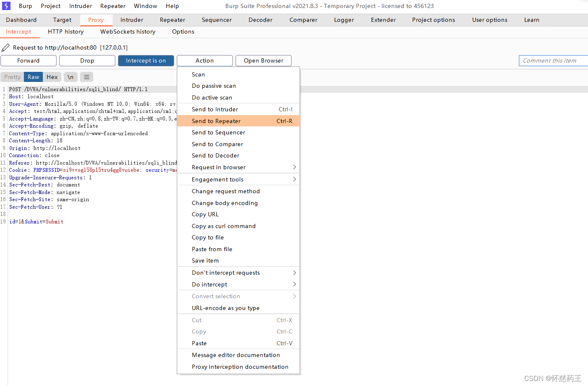Toggle the \n non-printable characters button
The image size is (588, 386).
click(71, 77)
